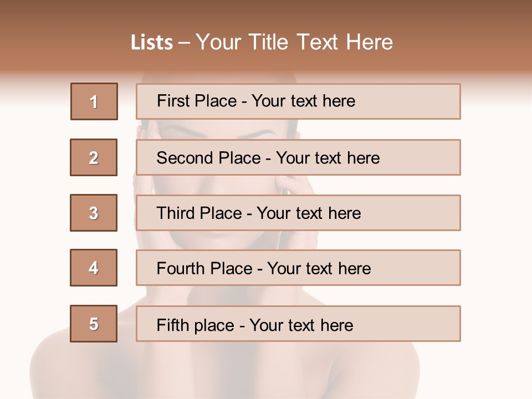The height and width of the screenshot is (399, 532).
Task: Select the number 2 box
Action: (94, 157)
